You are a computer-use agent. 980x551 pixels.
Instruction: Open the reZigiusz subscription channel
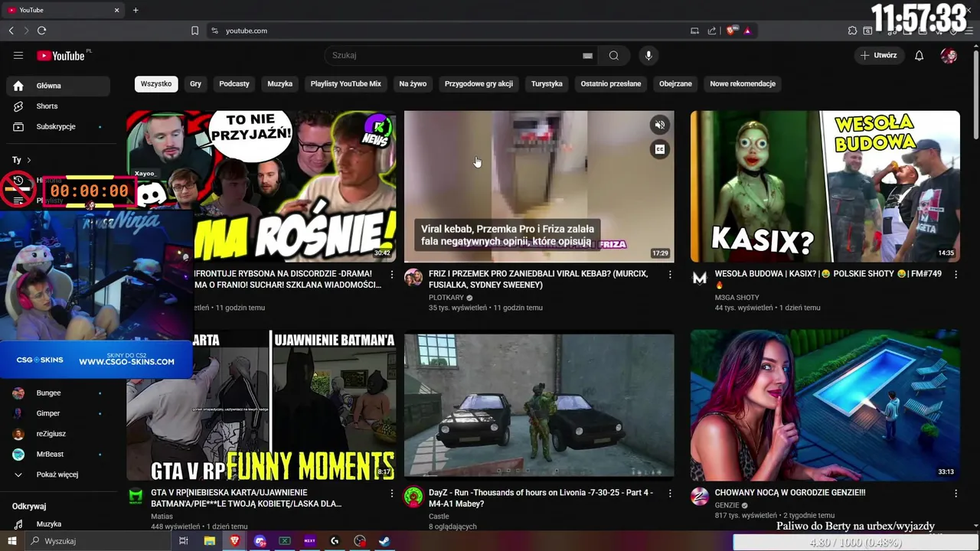coord(58,434)
